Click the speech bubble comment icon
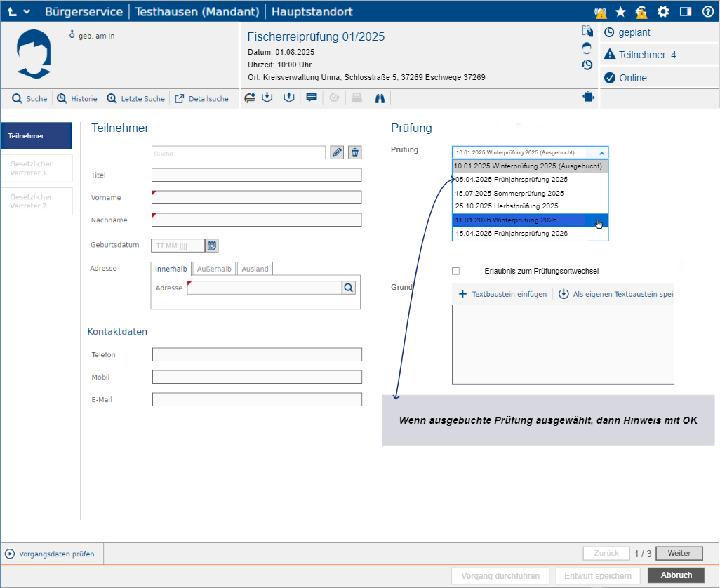 coord(312,98)
